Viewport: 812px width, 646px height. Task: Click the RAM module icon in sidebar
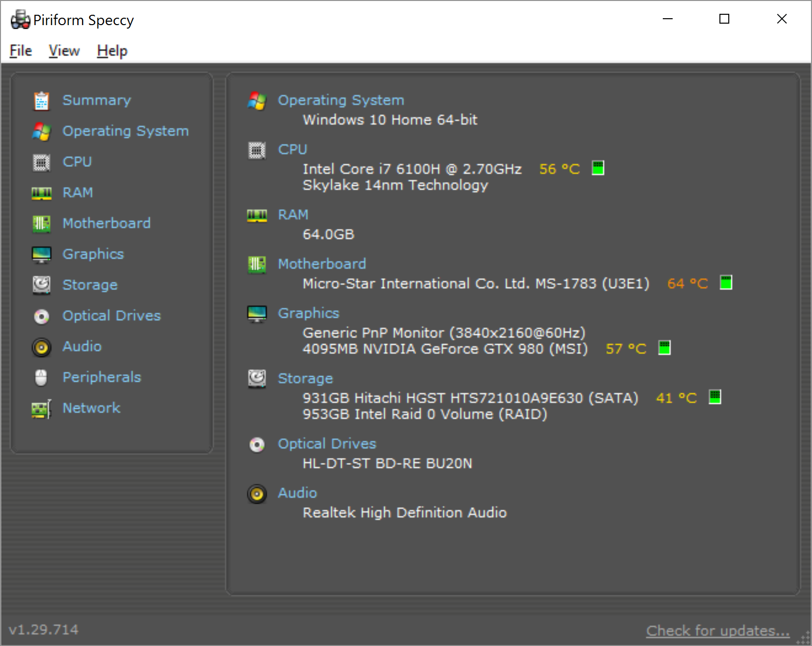tap(41, 193)
